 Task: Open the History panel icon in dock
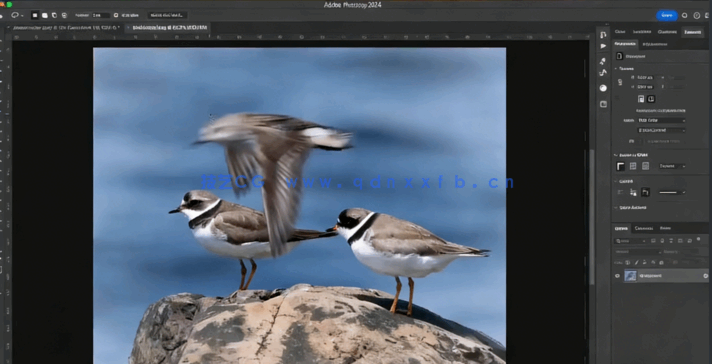point(603,34)
